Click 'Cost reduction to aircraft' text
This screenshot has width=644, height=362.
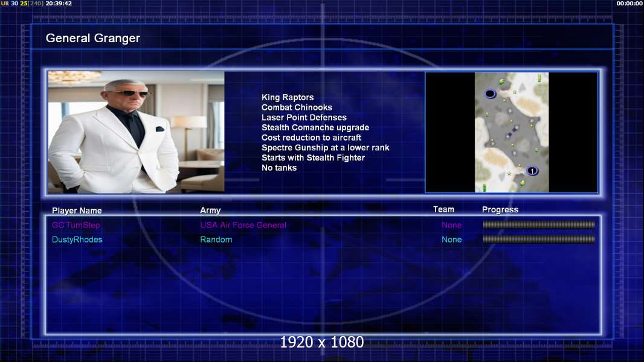click(x=311, y=138)
